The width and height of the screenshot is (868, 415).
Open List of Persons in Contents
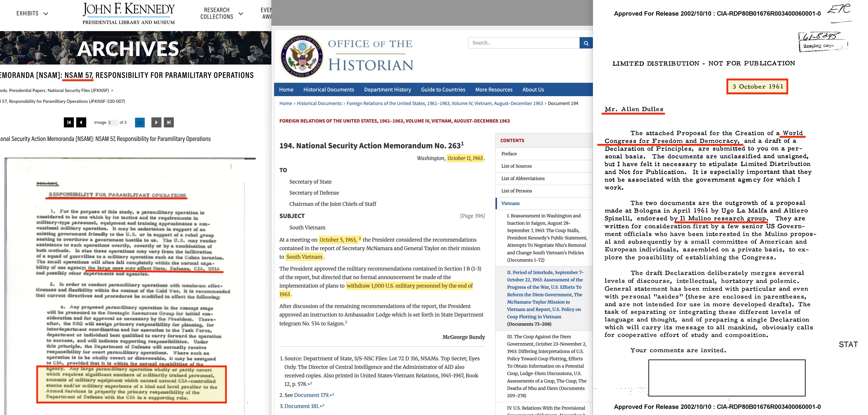point(544,191)
